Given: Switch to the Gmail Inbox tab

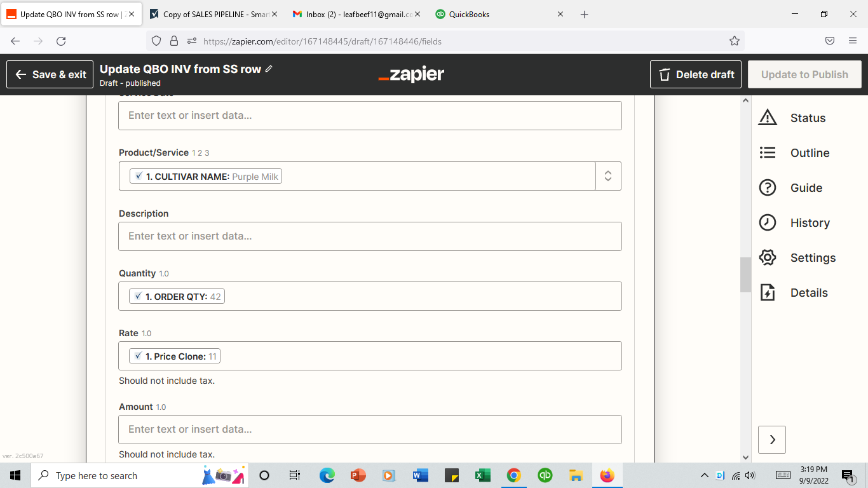Looking at the screenshot, I should point(357,14).
